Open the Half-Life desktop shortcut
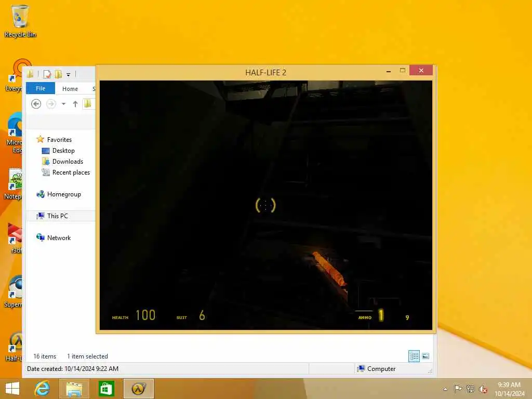Image resolution: width=532 pixels, height=399 pixels. (14, 346)
